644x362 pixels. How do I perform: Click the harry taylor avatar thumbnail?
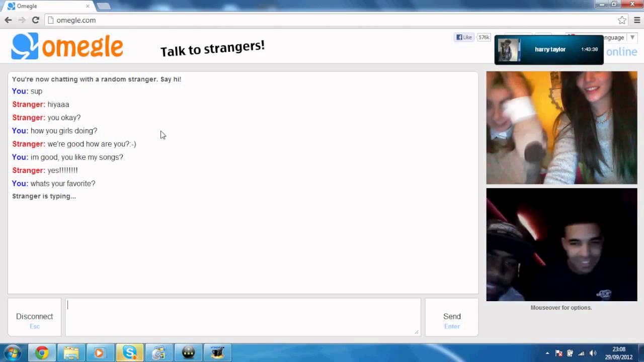point(509,49)
